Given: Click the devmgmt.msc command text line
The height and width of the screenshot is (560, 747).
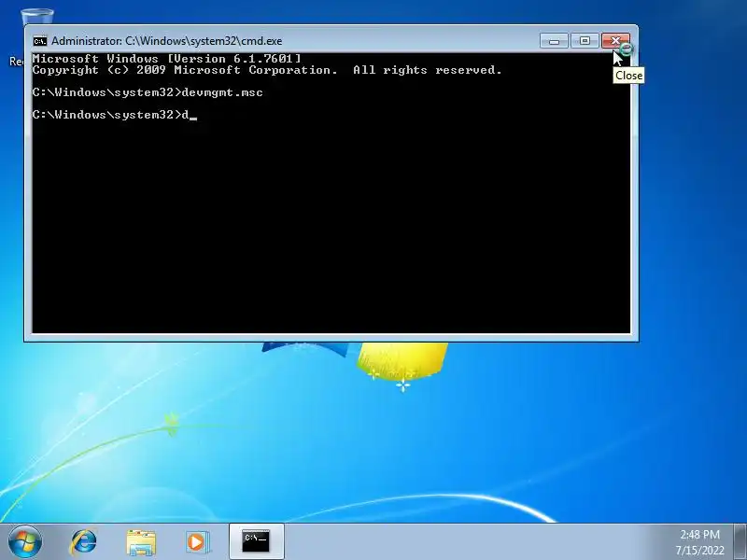Looking at the screenshot, I should pos(148,92).
